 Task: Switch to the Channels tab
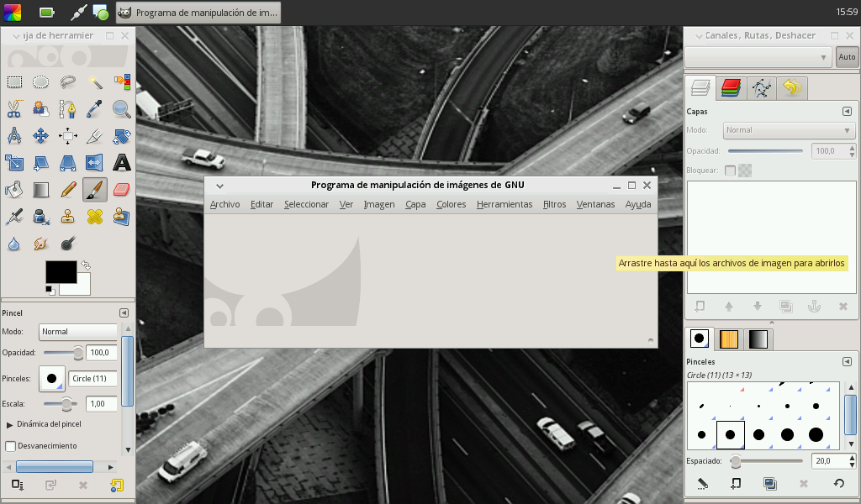point(731,87)
